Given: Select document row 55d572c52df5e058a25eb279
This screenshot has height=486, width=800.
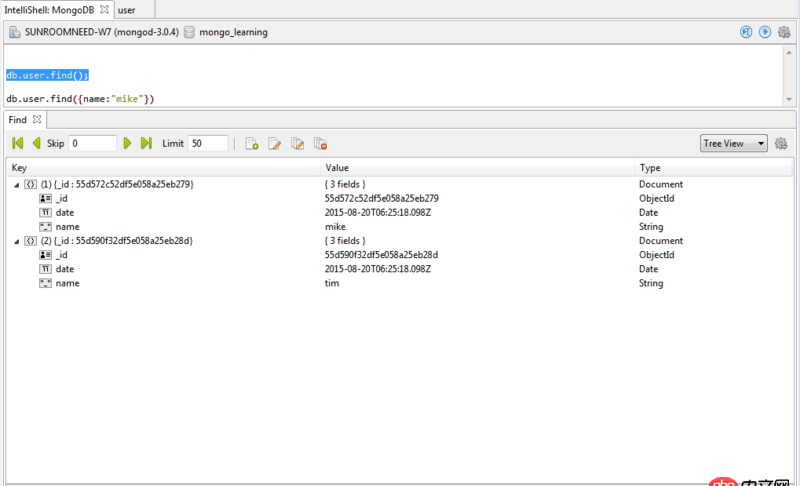Looking at the screenshot, I should [399, 184].
